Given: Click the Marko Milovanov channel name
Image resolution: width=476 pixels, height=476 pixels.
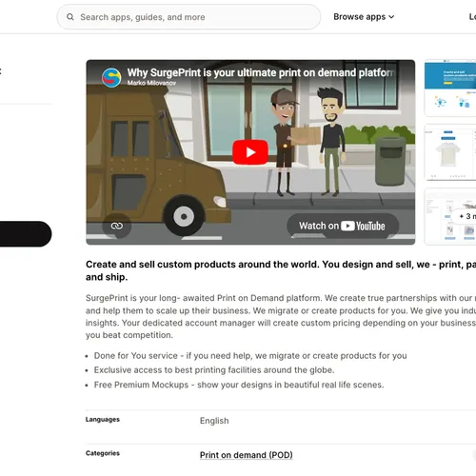Looking at the screenshot, I should (151, 83).
